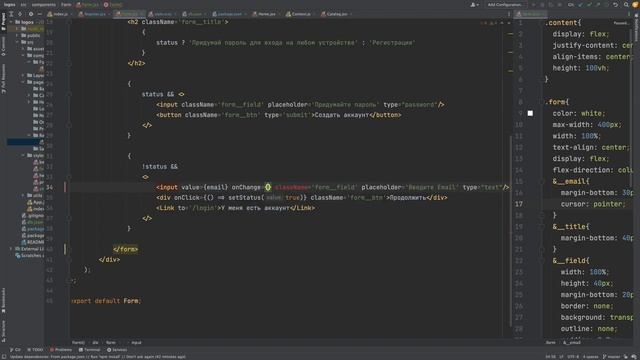640x360 pixels.
Task: Switch to the package.json editor tab
Action: click(229, 14)
